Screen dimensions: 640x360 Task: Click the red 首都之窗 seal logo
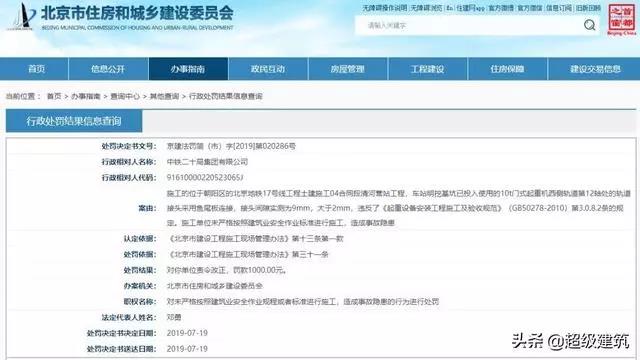[x=621, y=19]
